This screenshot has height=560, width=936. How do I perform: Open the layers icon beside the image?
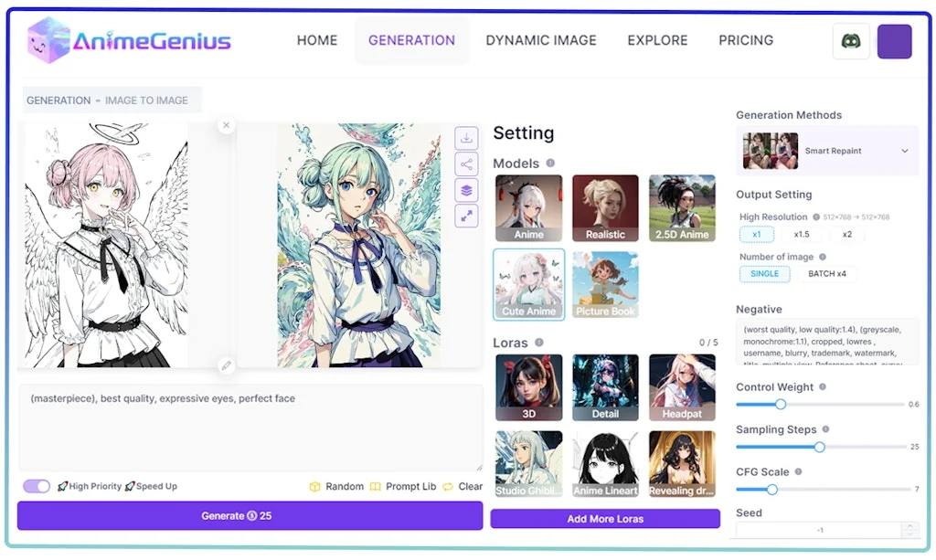click(467, 189)
